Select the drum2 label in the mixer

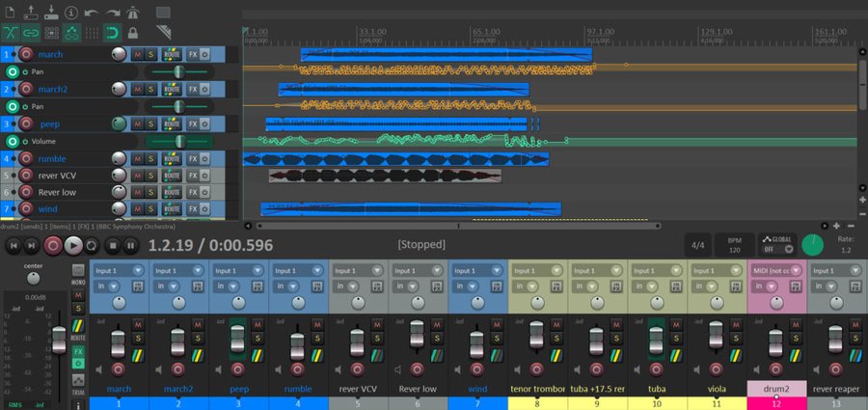click(776, 389)
